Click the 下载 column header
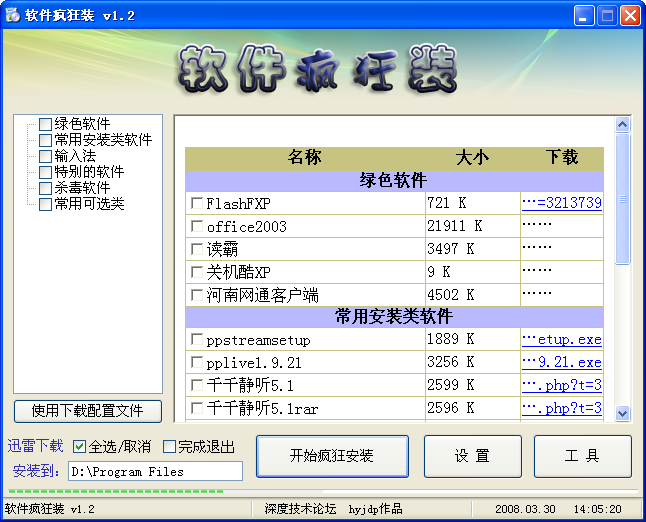The image size is (646, 522). pos(562,158)
